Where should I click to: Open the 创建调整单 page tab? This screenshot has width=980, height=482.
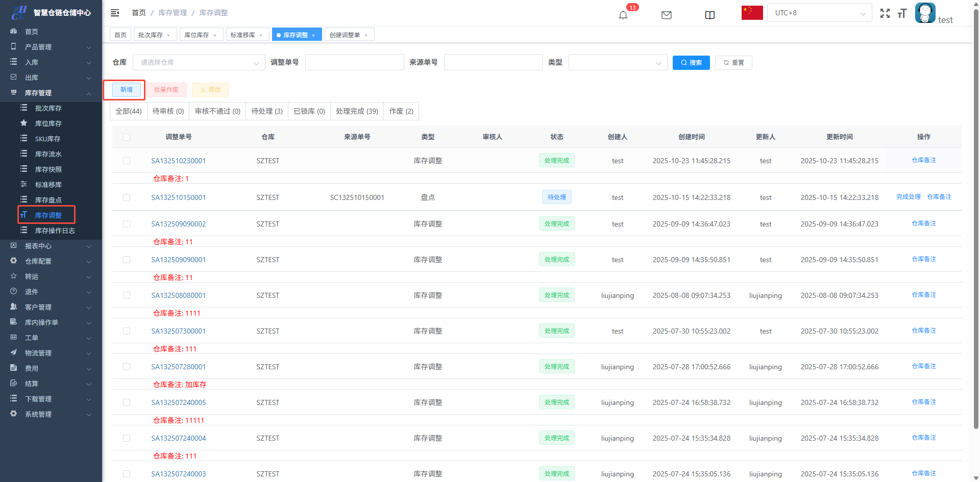tap(345, 35)
